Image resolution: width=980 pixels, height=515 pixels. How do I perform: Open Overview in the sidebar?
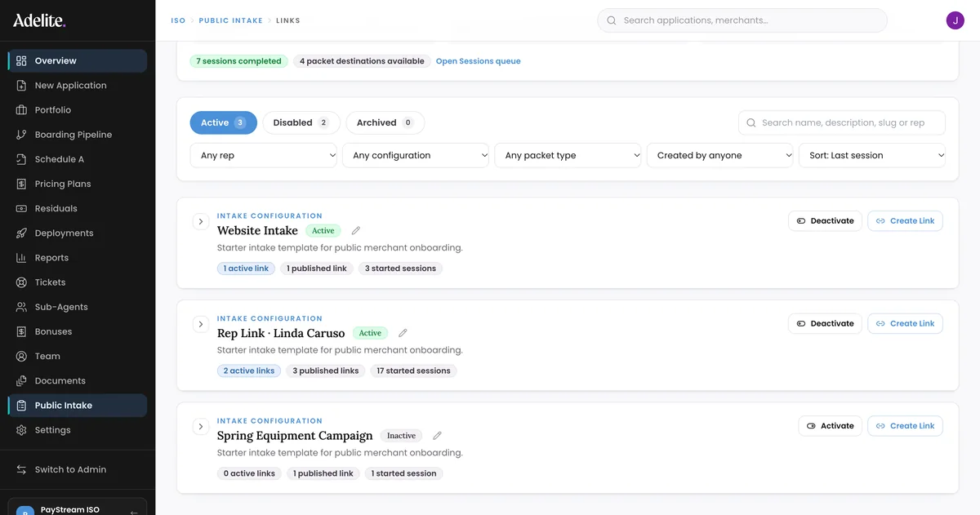(x=78, y=60)
